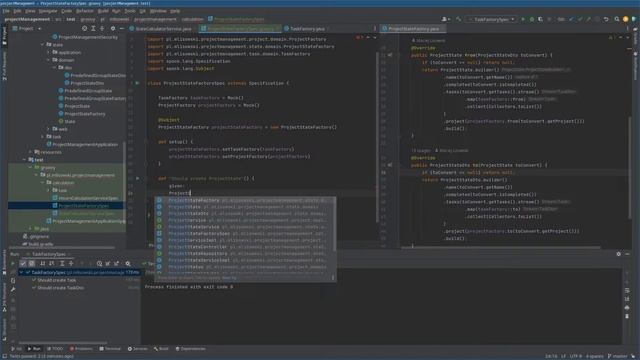This screenshot has height=360, width=640.
Task: Collapse the domain folder in the project tree
Action: pyautogui.click(x=49, y=60)
